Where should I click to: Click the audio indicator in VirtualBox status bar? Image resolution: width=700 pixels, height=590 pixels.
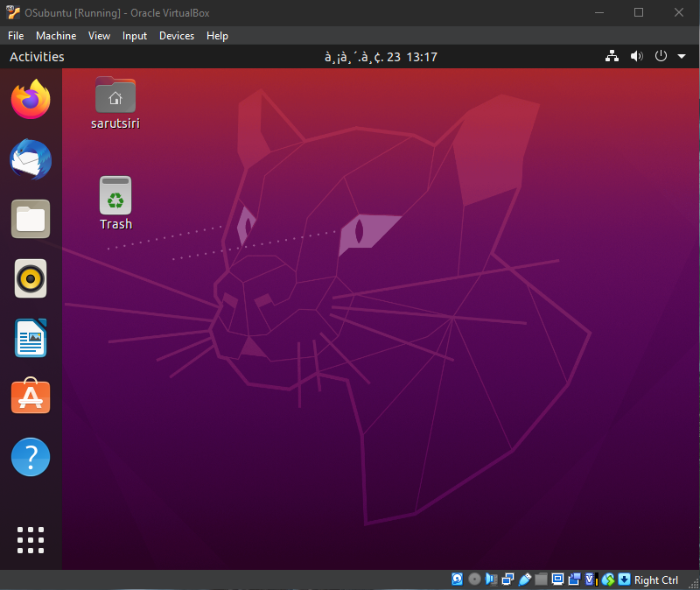[491, 579]
